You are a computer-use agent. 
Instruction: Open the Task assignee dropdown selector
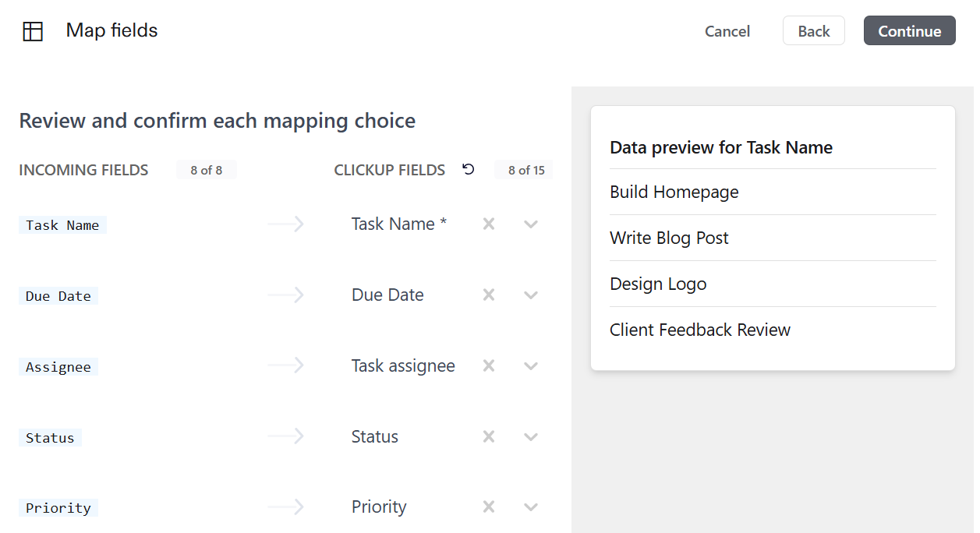pos(531,365)
